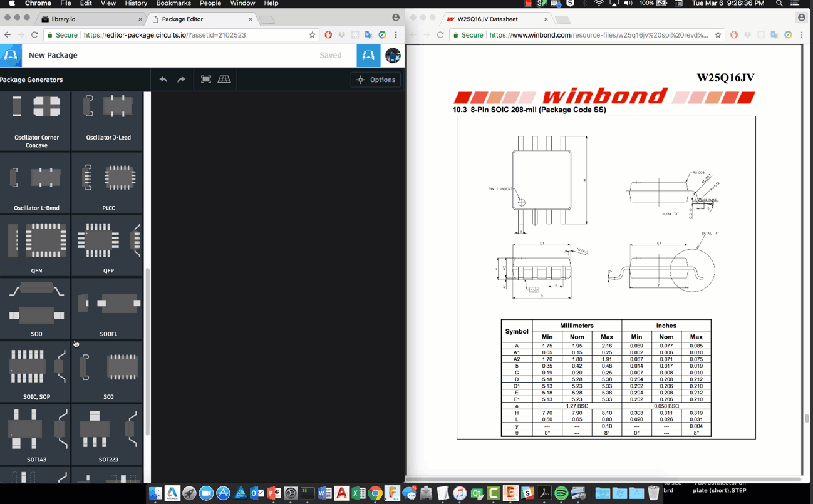Click the undo arrow in editor toolbar
Screen dimensions: 813x504
point(163,80)
